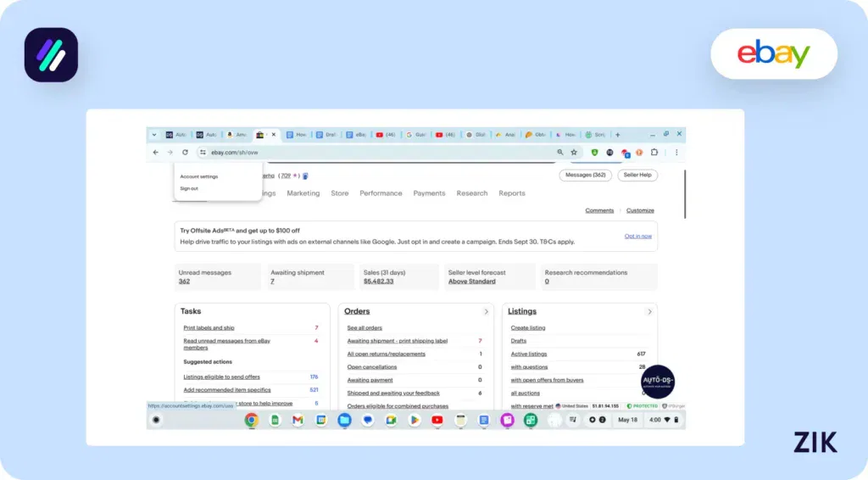Image resolution: width=868 pixels, height=480 pixels.
Task: Click the zoom magnifier in address bar
Action: tap(560, 153)
